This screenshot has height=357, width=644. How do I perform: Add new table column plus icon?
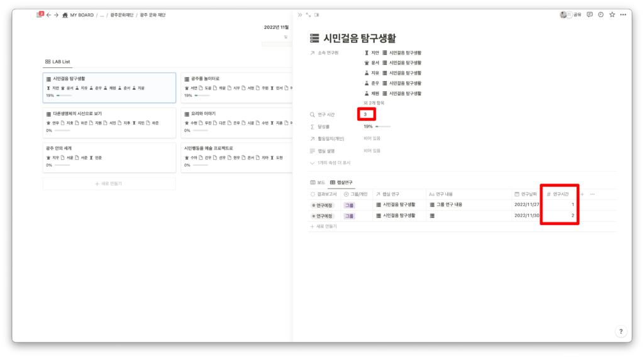pyautogui.click(x=582, y=194)
